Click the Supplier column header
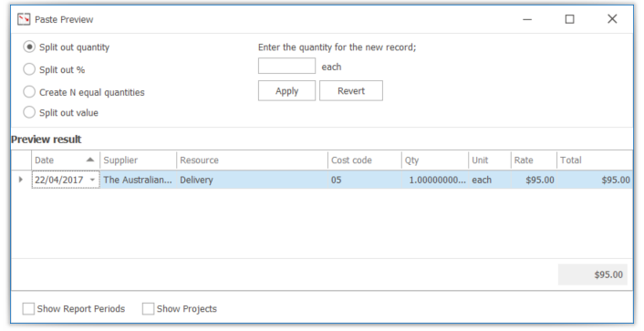Screen dimensions: 644x331 (139, 160)
